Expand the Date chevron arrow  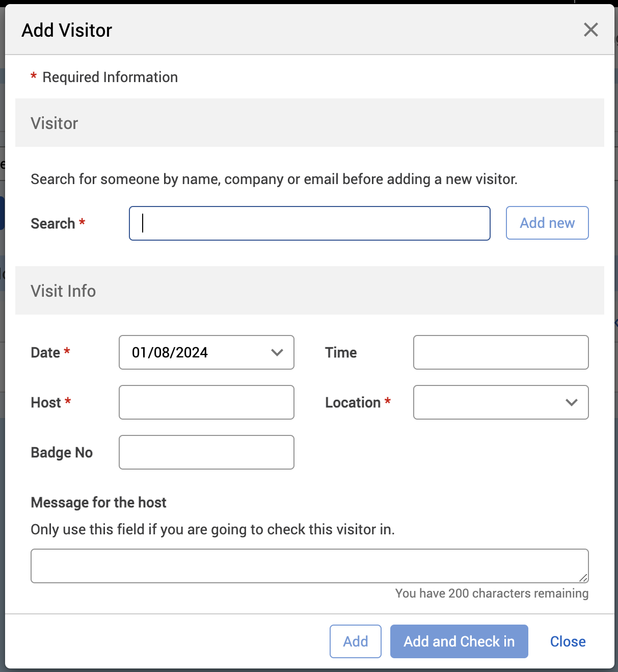point(277,352)
